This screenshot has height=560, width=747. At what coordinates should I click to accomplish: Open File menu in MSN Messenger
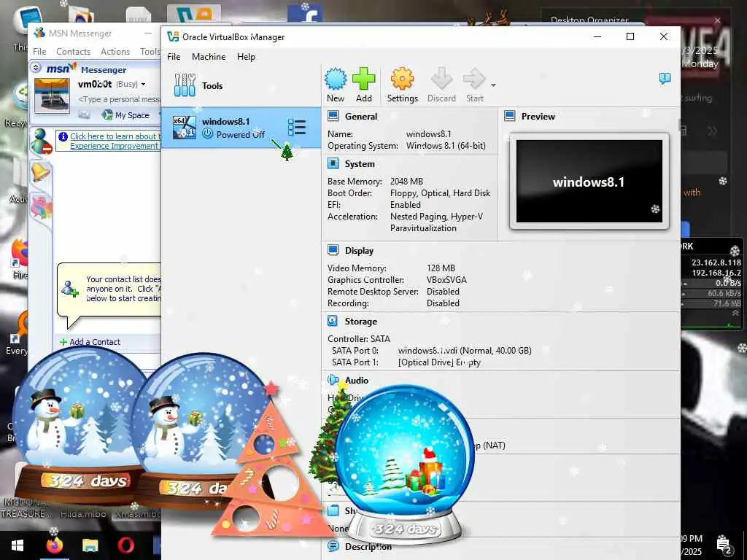click(x=39, y=52)
